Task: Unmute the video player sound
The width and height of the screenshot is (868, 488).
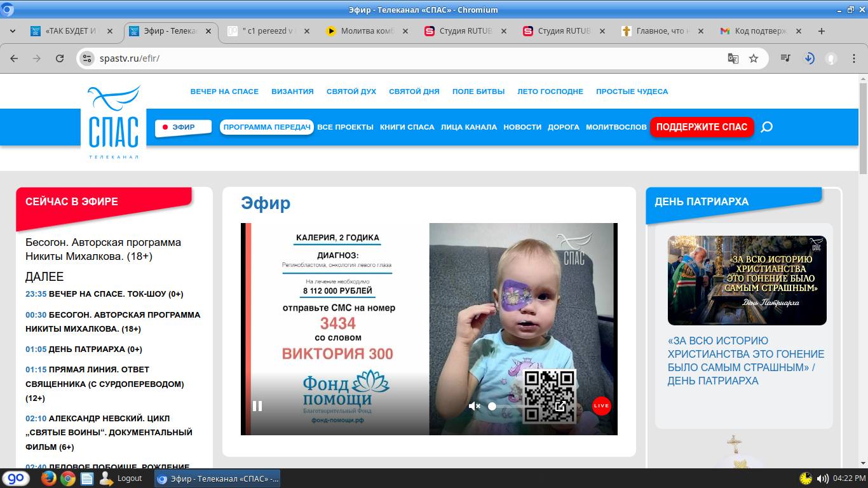Action: [x=474, y=406]
